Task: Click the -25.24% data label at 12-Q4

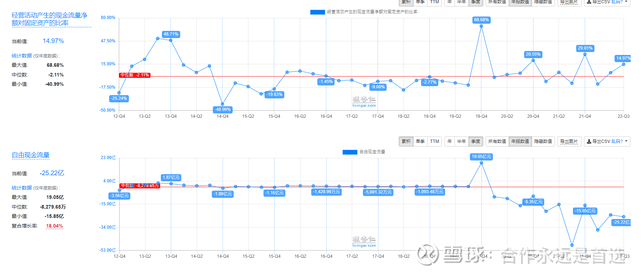Action: pos(119,98)
